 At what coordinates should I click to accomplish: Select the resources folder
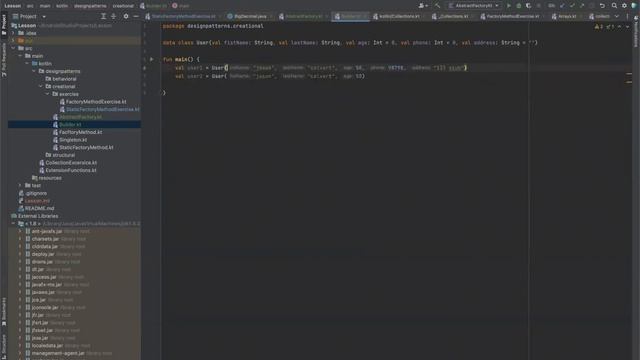tap(50, 178)
